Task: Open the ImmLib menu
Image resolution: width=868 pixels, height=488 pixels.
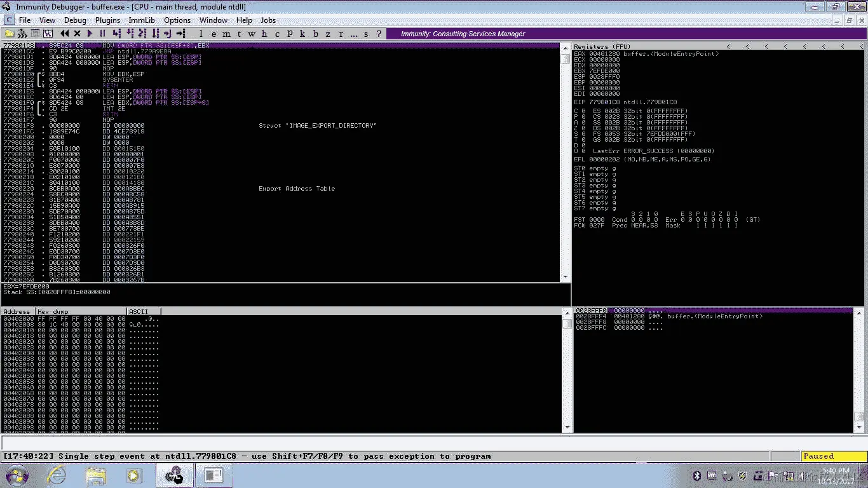Action: 142,20
